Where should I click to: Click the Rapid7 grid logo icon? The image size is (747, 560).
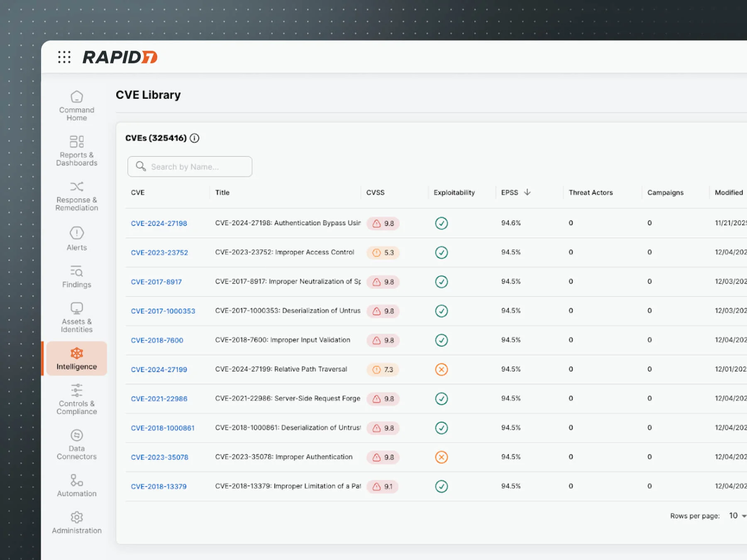[x=64, y=57]
